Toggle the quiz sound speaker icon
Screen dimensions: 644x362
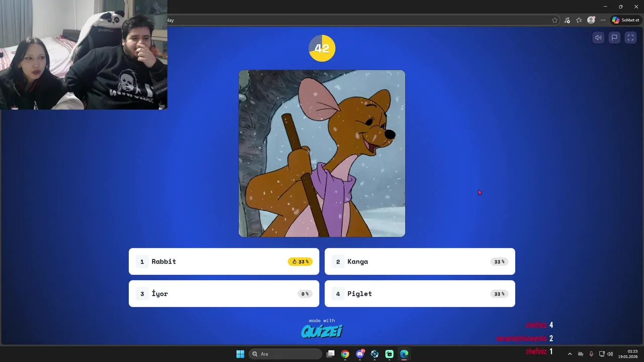(x=598, y=37)
